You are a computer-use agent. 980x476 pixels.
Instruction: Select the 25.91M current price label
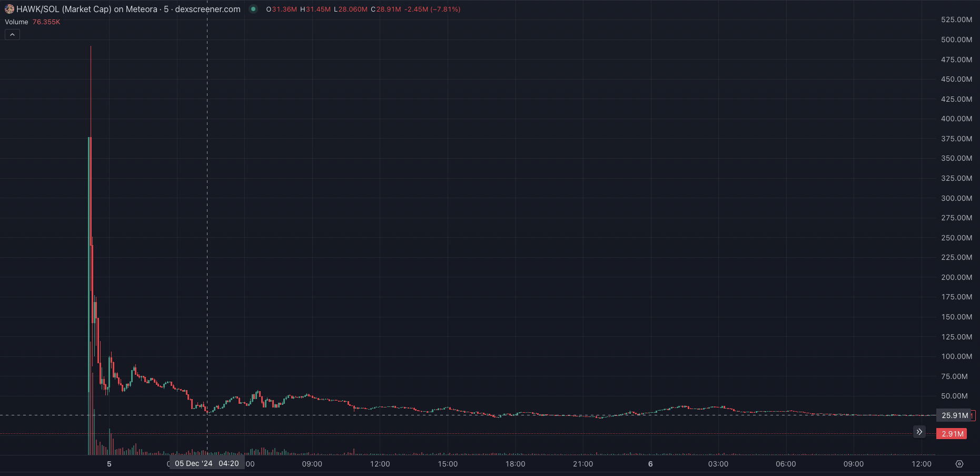pyautogui.click(x=955, y=415)
